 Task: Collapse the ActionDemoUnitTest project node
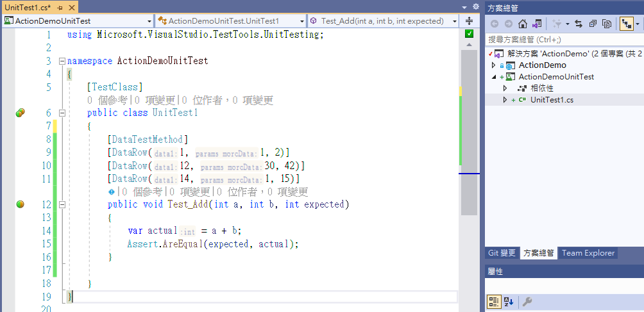point(494,77)
